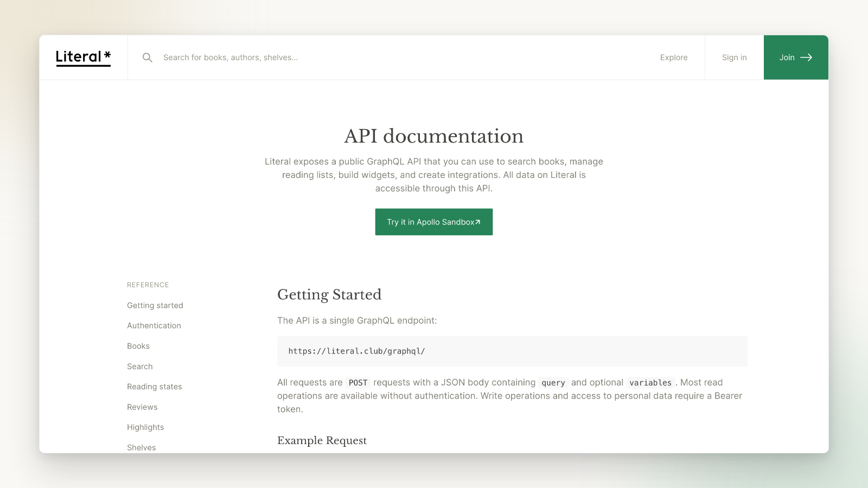
Task: Go to Sign in
Action: click(x=734, y=57)
